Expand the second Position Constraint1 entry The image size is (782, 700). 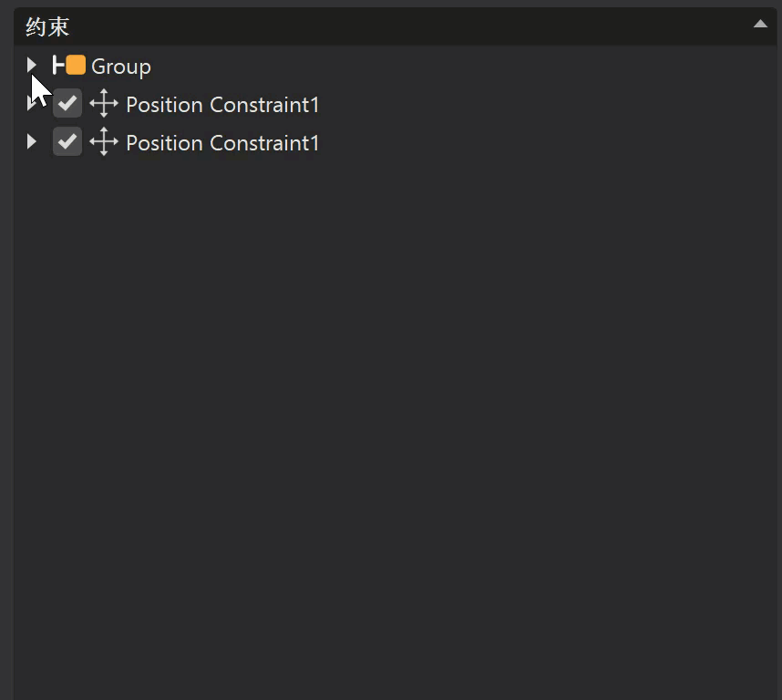coord(32,142)
